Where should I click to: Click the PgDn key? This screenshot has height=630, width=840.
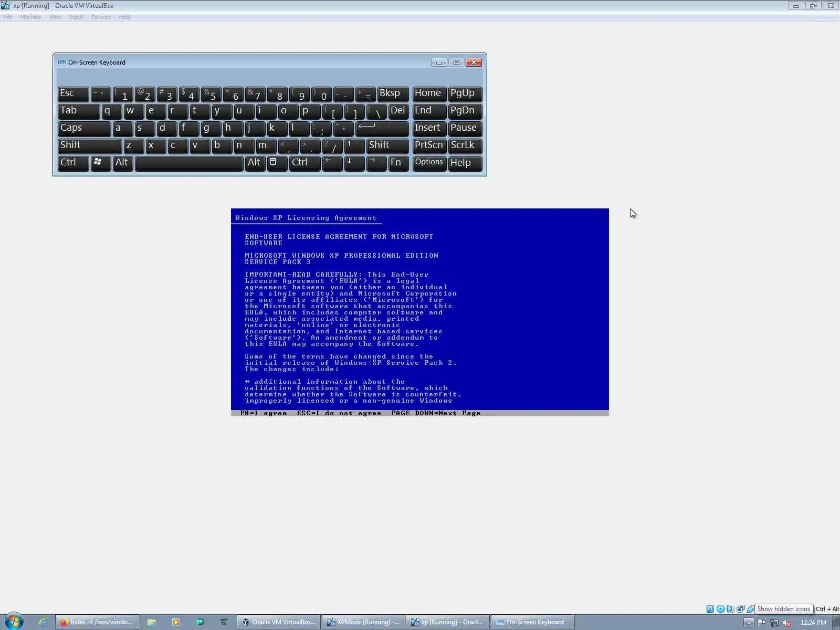(465, 111)
